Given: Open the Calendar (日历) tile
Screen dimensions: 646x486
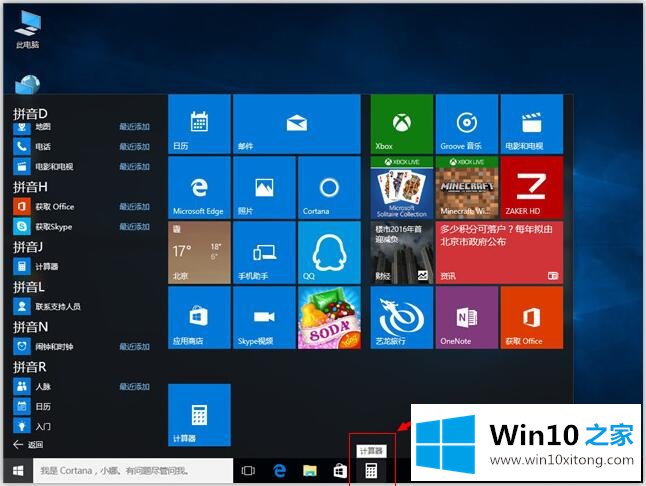Looking at the screenshot, I should [x=199, y=124].
